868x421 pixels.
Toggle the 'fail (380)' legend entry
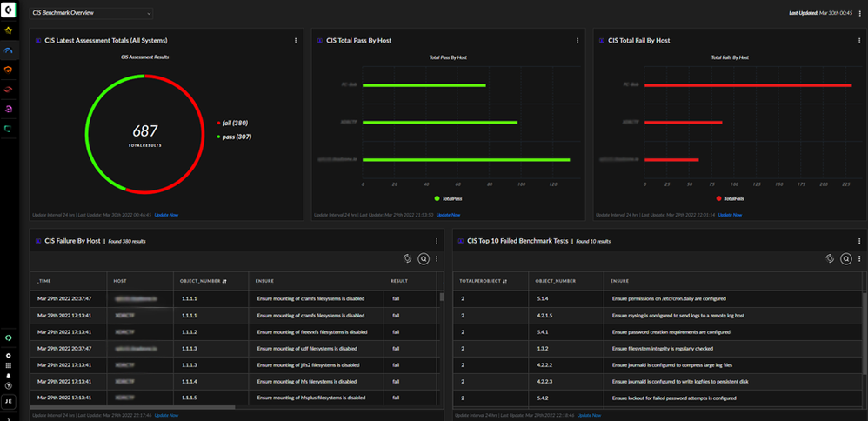click(234, 123)
